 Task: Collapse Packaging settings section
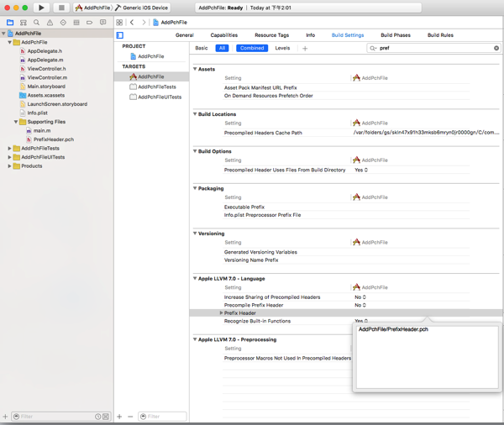point(195,188)
